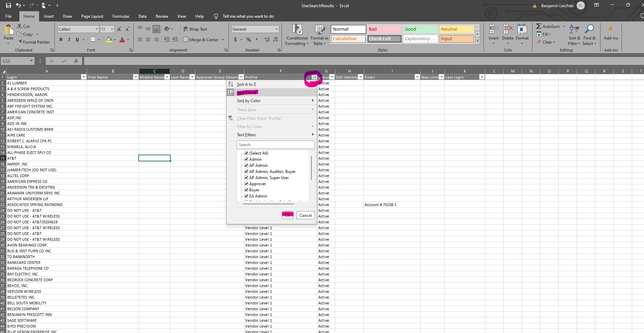This screenshot has height=333, width=644.
Task: Click the Format Painter brush icon
Action: [x=20, y=42]
